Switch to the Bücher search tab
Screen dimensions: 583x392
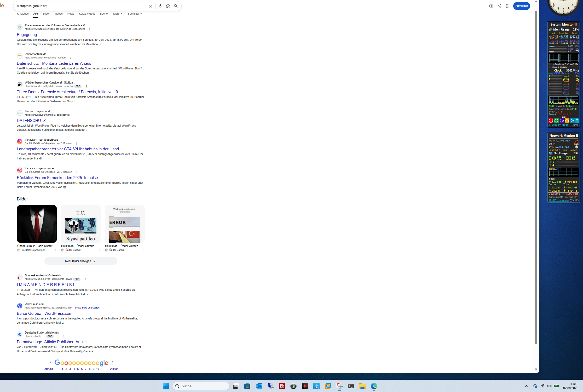(104, 14)
